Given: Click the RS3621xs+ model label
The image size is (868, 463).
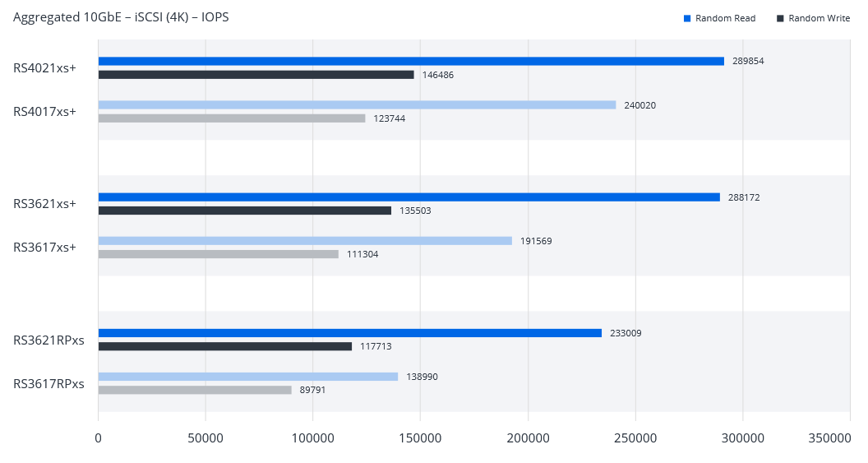Looking at the screenshot, I should point(45,204).
